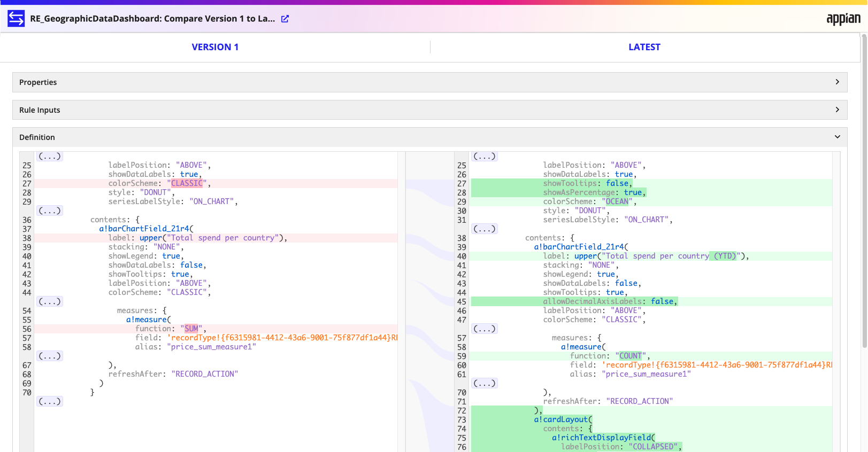Click a!measure( in Version 1 pane
The image size is (868, 452).
[148, 319]
